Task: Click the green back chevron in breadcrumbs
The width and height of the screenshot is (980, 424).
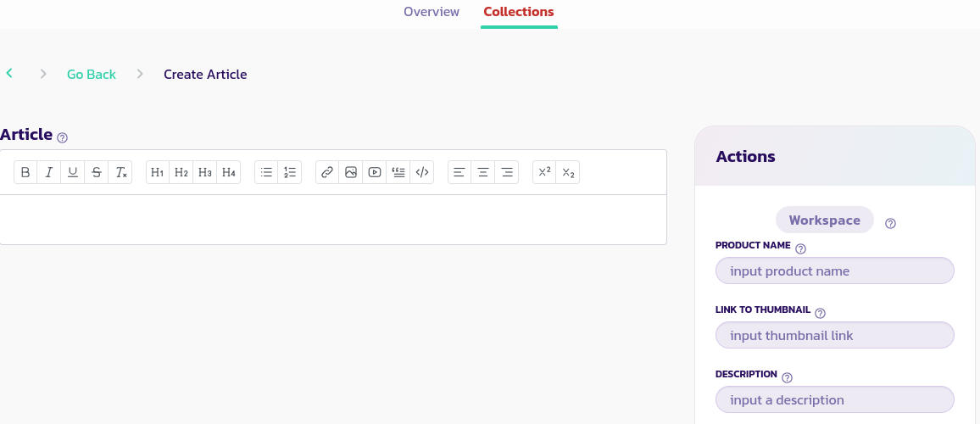Action: [x=9, y=74]
